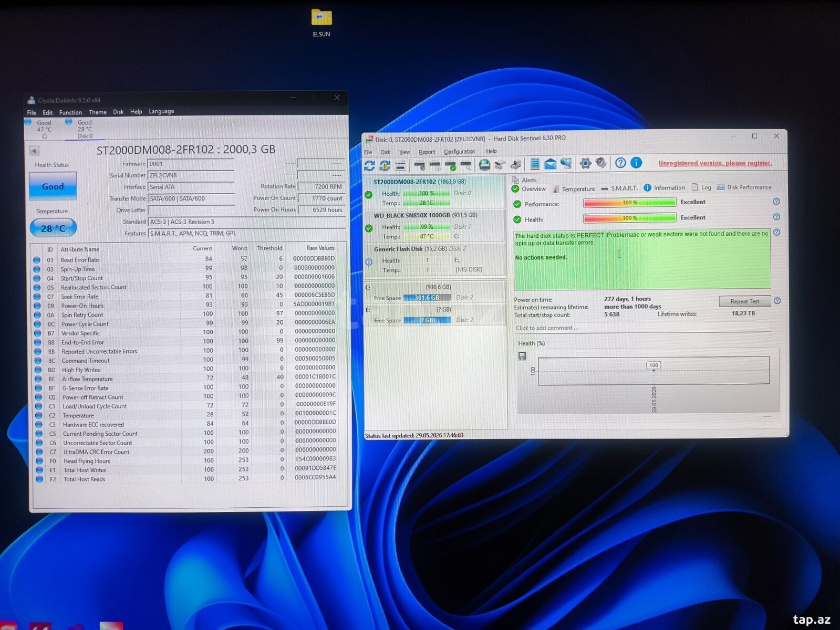840x630 pixels.
Task: Click the back arrow in CrystalDiskInfo
Action: [x=34, y=151]
